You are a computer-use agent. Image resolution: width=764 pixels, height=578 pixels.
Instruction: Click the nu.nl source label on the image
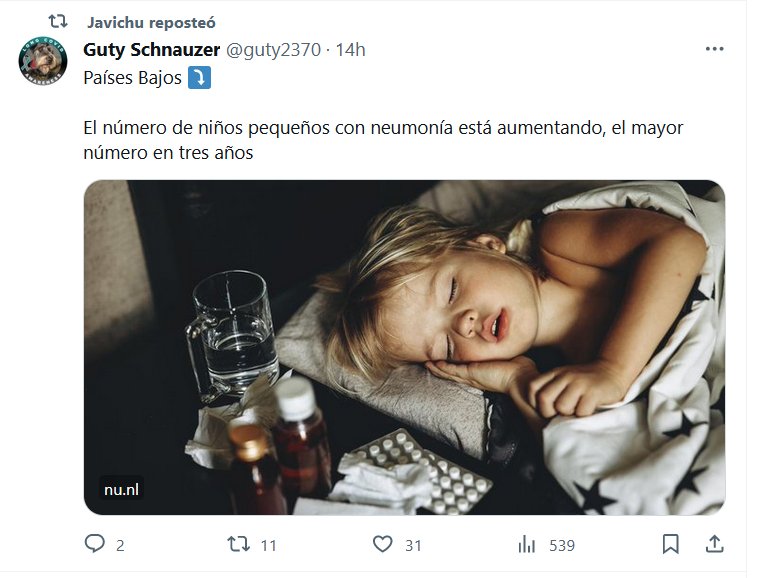tap(122, 490)
